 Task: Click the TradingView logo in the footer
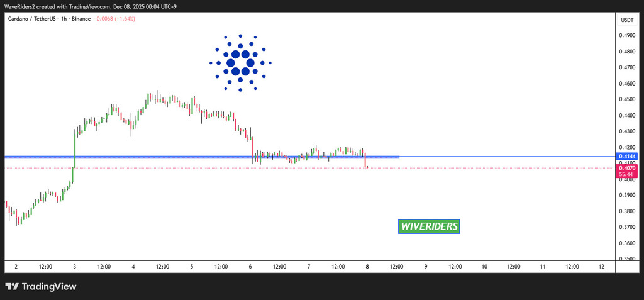(40, 287)
